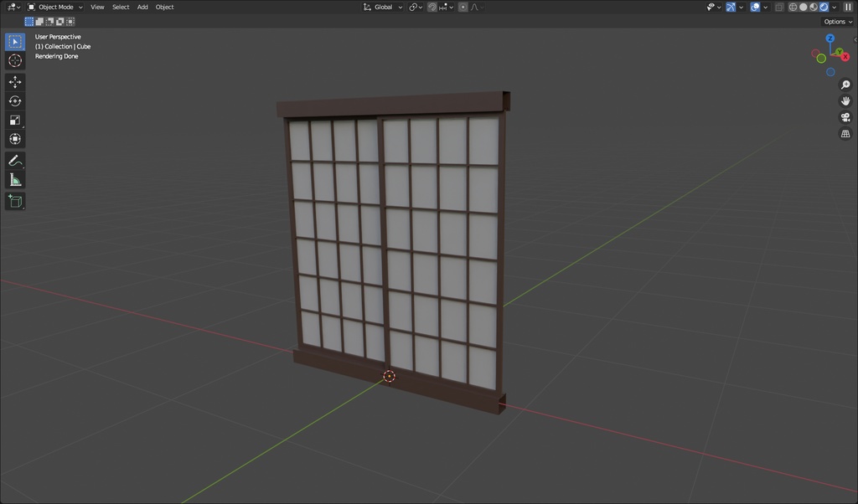The height and width of the screenshot is (504, 858).
Task: Click the shoji sliding door model
Action: pos(394,251)
